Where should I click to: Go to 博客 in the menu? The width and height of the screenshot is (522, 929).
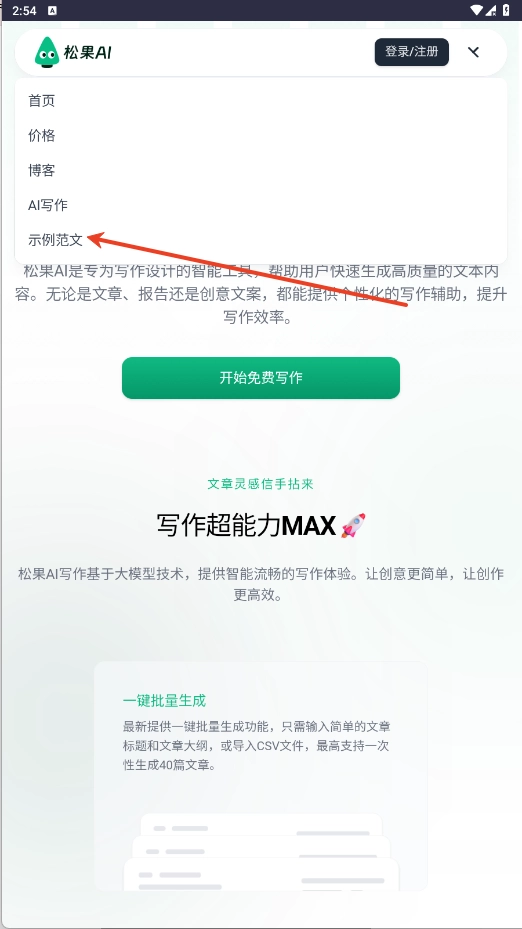click(41, 171)
